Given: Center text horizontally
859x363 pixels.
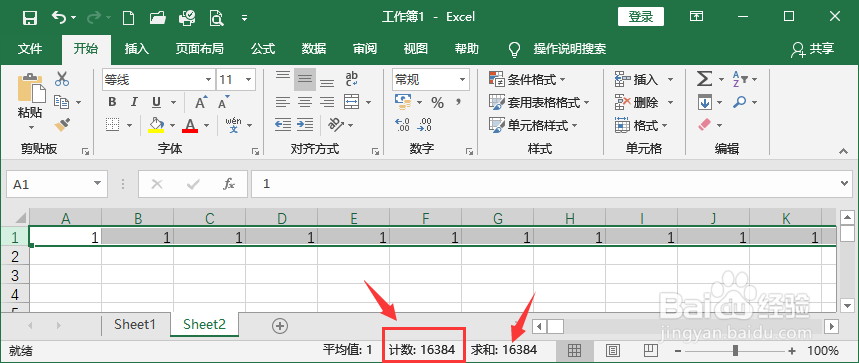Looking at the screenshot, I should tap(305, 102).
